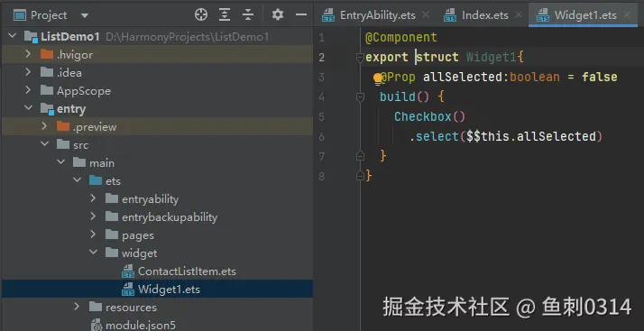Collapse the widget folder

(x=94, y=253)
